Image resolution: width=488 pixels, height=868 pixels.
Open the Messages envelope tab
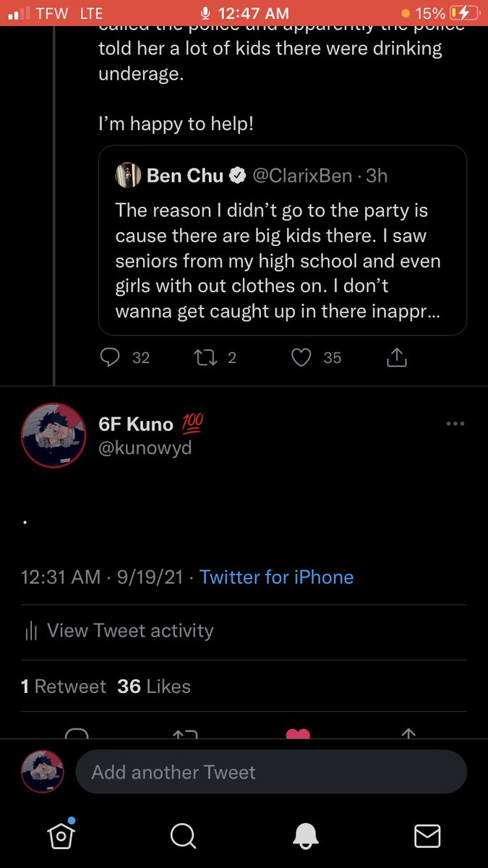click(x=427, y=835)
